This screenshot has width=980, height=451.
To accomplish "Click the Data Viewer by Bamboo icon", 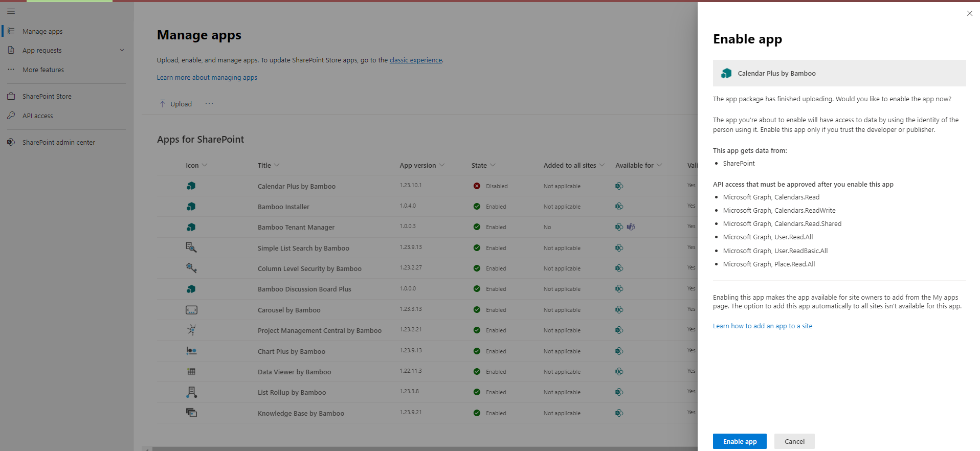I will coord(191,372).
